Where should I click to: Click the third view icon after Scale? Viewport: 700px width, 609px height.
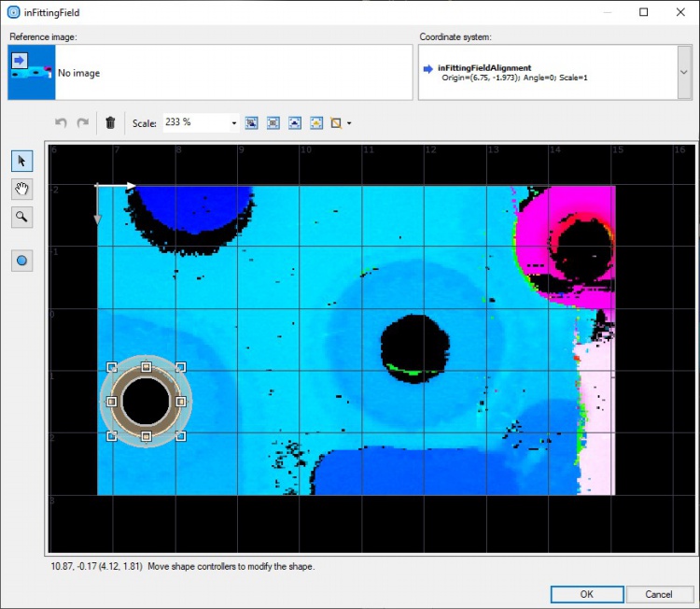[295, 122]
